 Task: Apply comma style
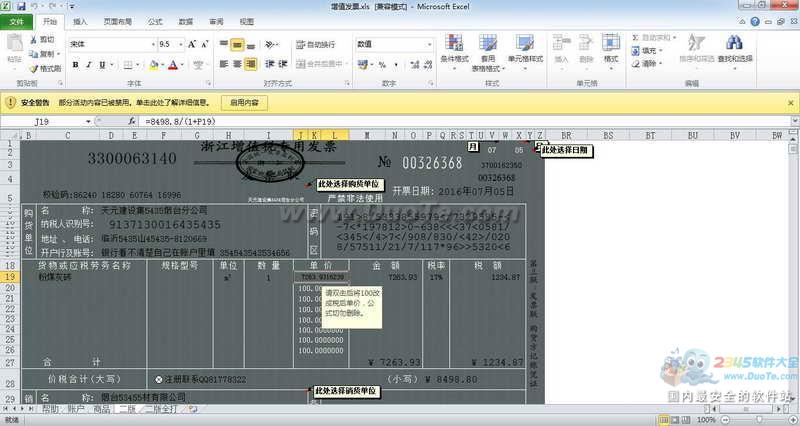[396, 64]
